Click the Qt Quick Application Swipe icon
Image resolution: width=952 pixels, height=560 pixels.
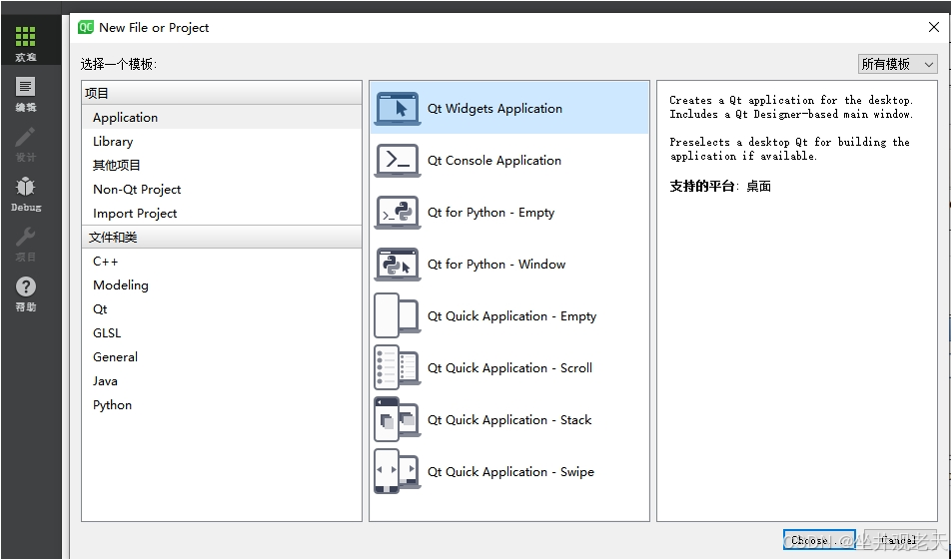point(398,471)
